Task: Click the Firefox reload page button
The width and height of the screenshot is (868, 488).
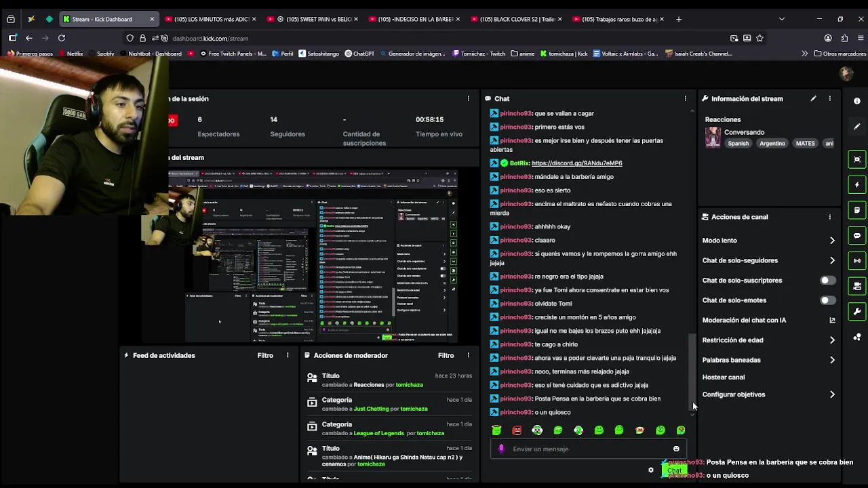Action: [62, 38]
